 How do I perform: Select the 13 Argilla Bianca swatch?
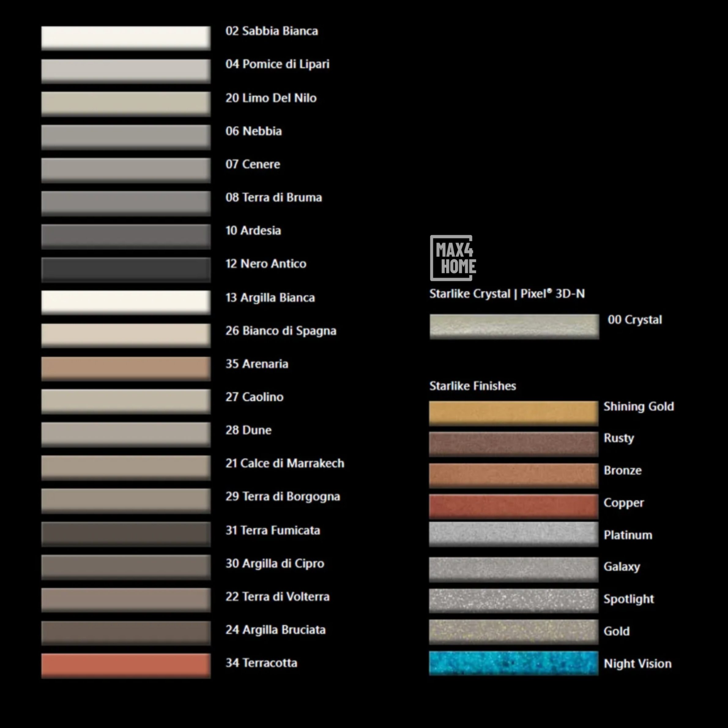tap(126, 303)
